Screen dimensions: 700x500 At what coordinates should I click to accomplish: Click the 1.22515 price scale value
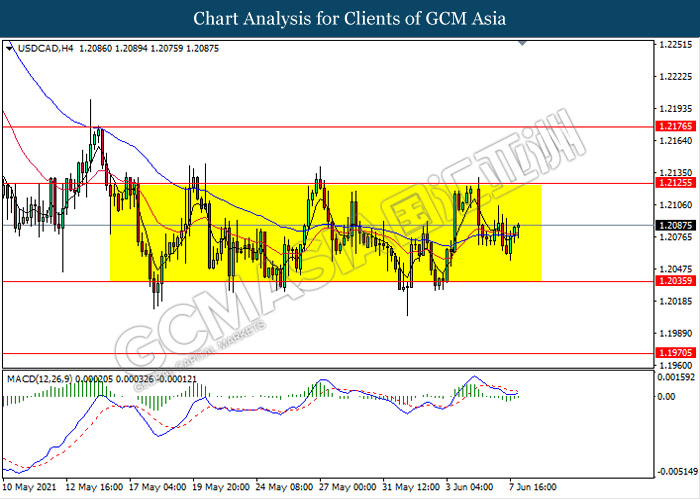coord(676,44)
